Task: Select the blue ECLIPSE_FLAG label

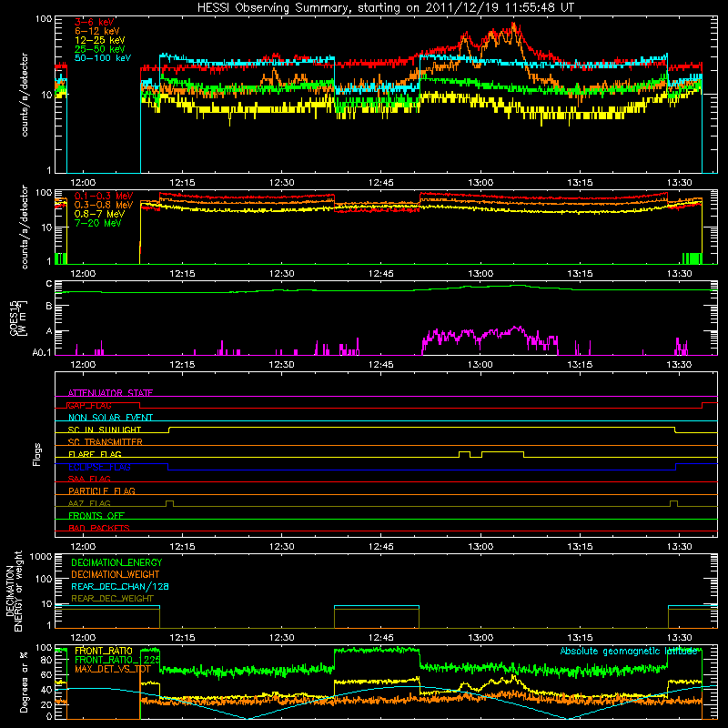Action: pos(99,467)
